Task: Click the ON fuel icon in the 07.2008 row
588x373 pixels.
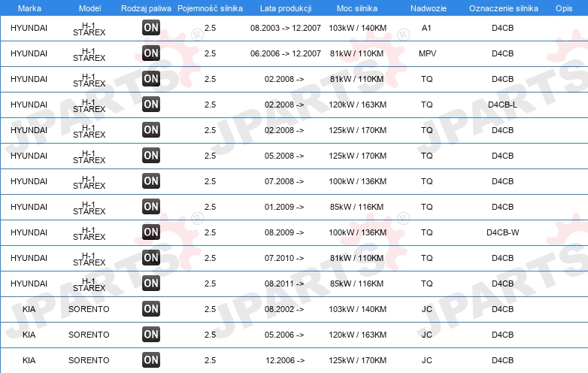Action: coord(151,180)
